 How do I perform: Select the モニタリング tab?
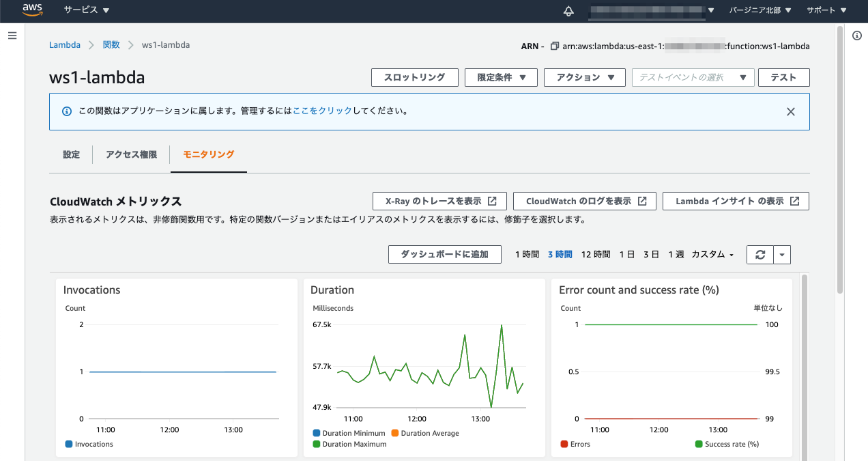[x=209, y=155]
